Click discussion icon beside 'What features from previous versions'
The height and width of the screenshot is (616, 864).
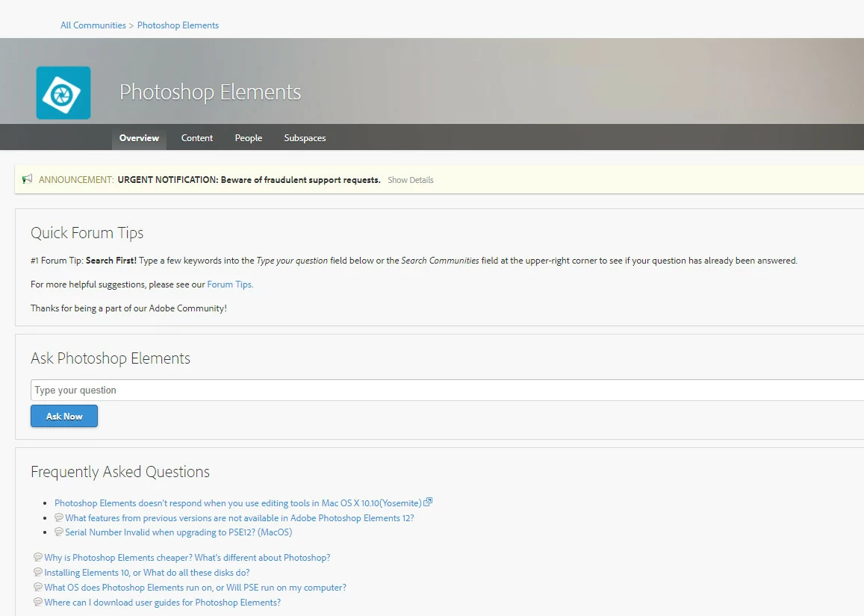tap(58, 517)
